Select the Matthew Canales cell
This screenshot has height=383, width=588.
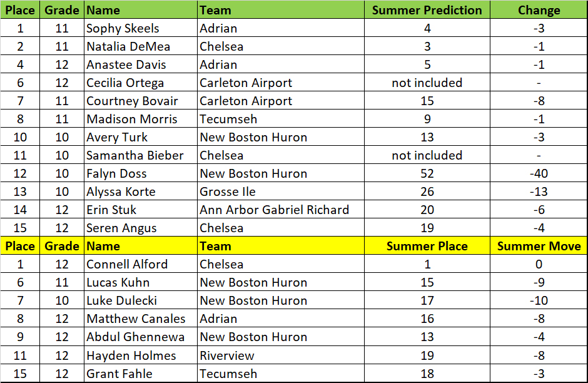136,319
